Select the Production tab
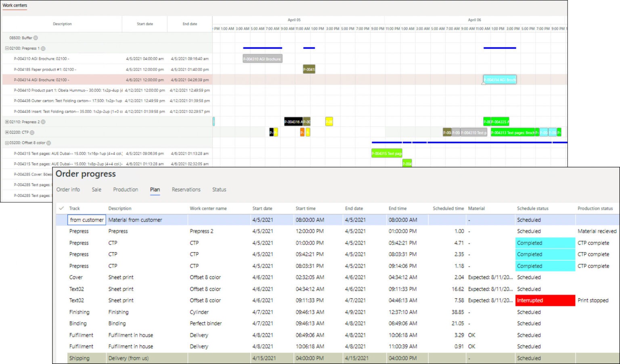 tap(125, 189)
